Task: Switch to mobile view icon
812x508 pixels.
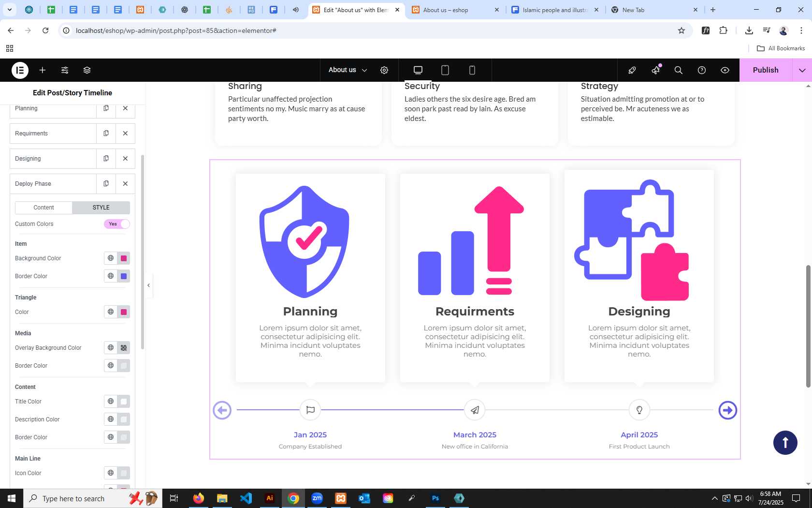Action: click(472, 70)
